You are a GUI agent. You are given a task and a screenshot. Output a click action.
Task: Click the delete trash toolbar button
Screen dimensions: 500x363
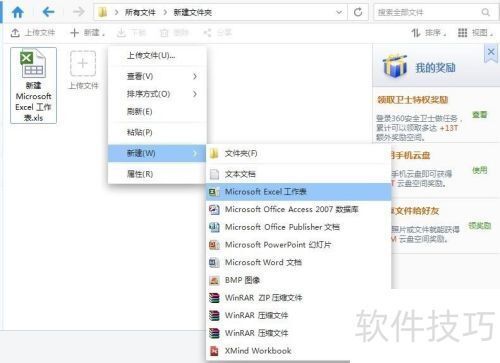point(174,33)
